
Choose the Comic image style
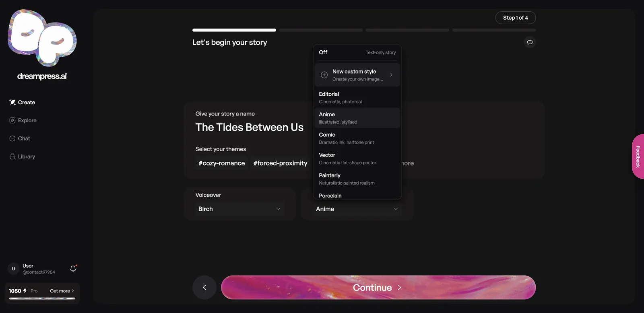point(357,138)
